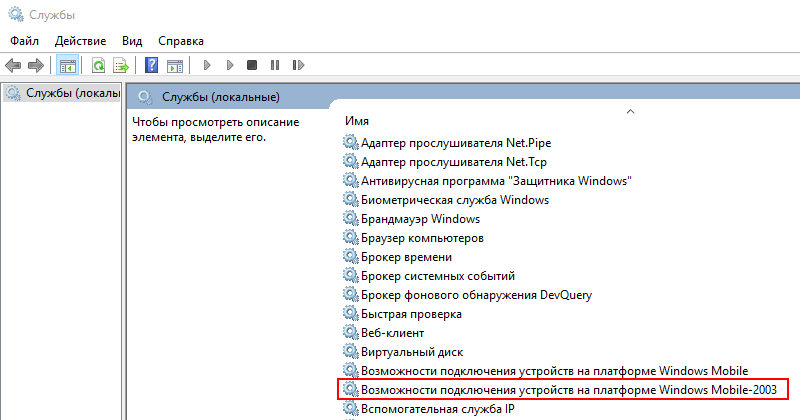This screenshot has width=800, height=420.
Task: Click gear icon in Службы (локальные) panel header
Action: coord(145,97)
